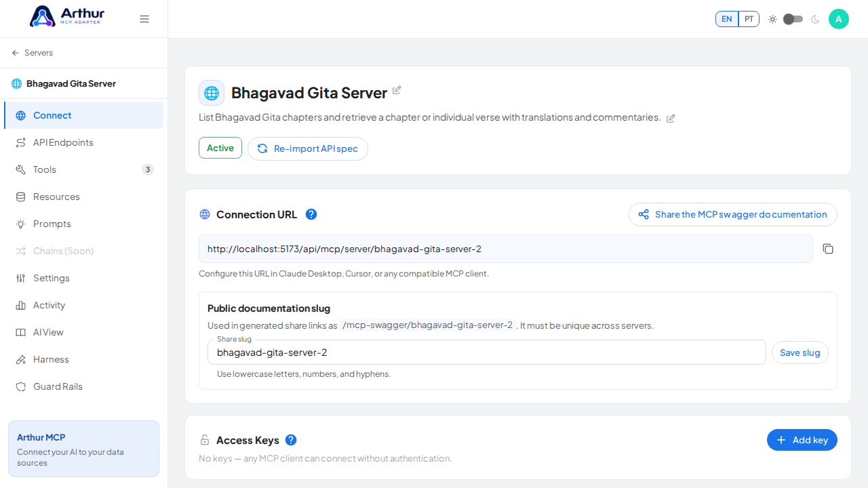Click the moon dark-mode icon

tap(816, 19)
